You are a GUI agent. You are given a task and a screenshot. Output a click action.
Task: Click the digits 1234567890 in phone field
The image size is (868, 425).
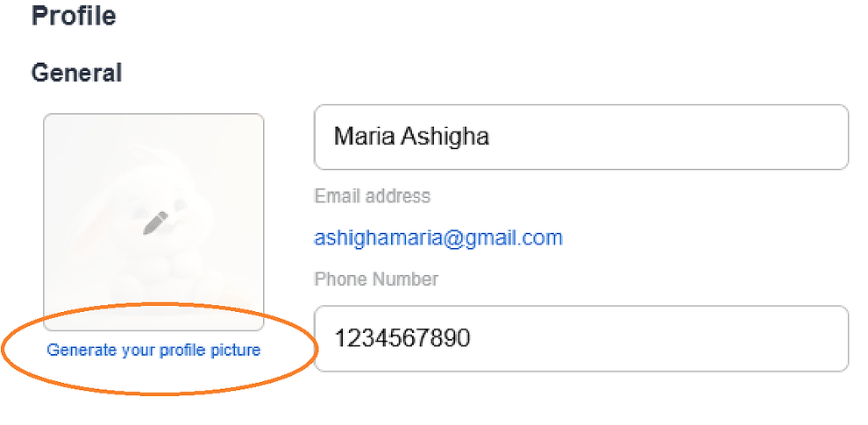click(x=402, y=337)
